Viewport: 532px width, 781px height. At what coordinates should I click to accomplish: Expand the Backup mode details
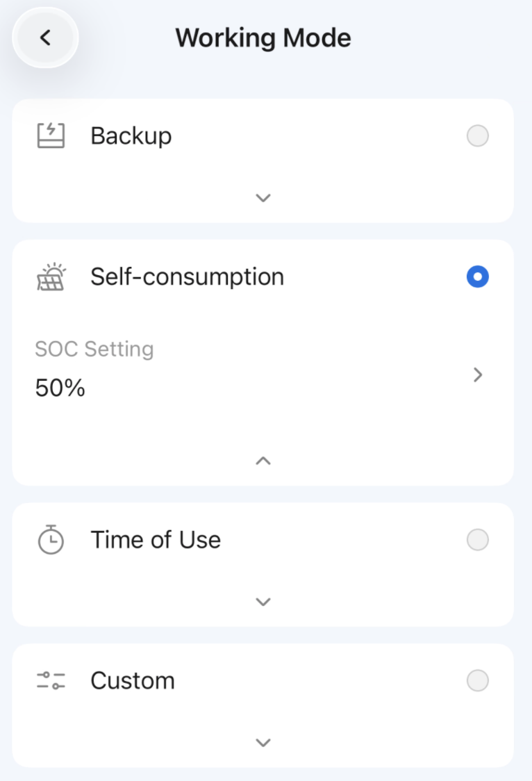click(x=263, y=198)
